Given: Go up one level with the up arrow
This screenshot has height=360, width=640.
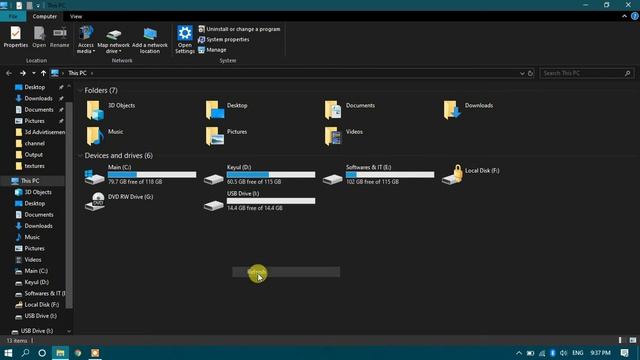Looking at the screenshot, I should [x=43, y=73].
